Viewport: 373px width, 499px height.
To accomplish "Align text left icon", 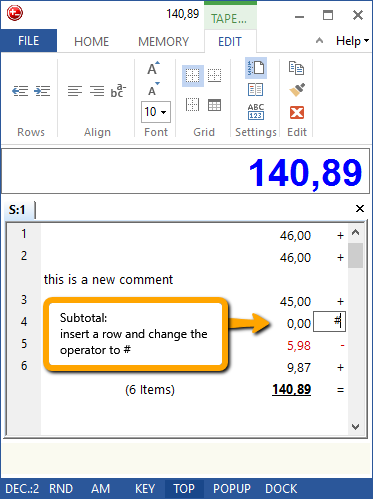I will [x=75, y=91].
